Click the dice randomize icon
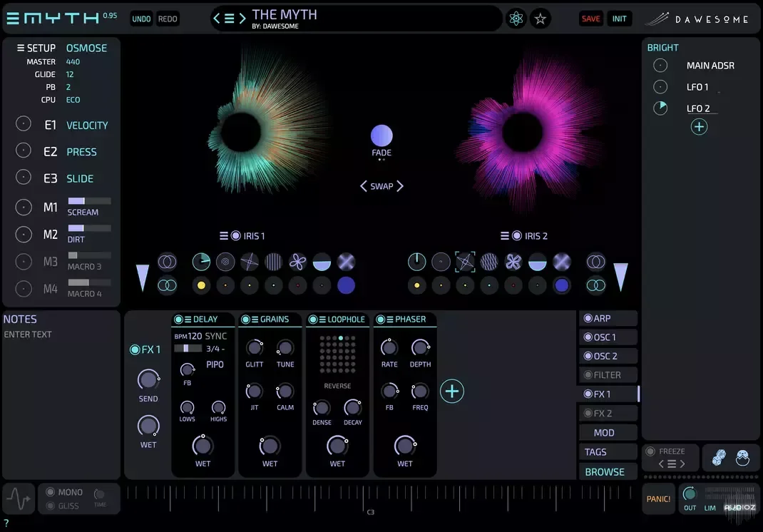This screenshot has height=532, width=763. tap(719, 458)
